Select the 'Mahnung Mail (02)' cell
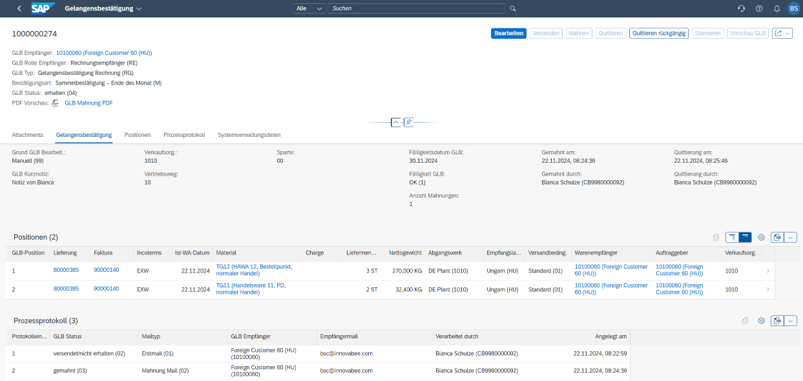This screenshot has height=381, width=803. coord(165,371)
